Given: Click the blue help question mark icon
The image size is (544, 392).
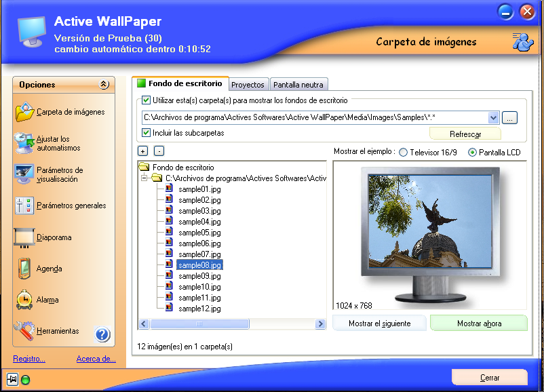Looking at the screenshot, I should click(102, 334).
